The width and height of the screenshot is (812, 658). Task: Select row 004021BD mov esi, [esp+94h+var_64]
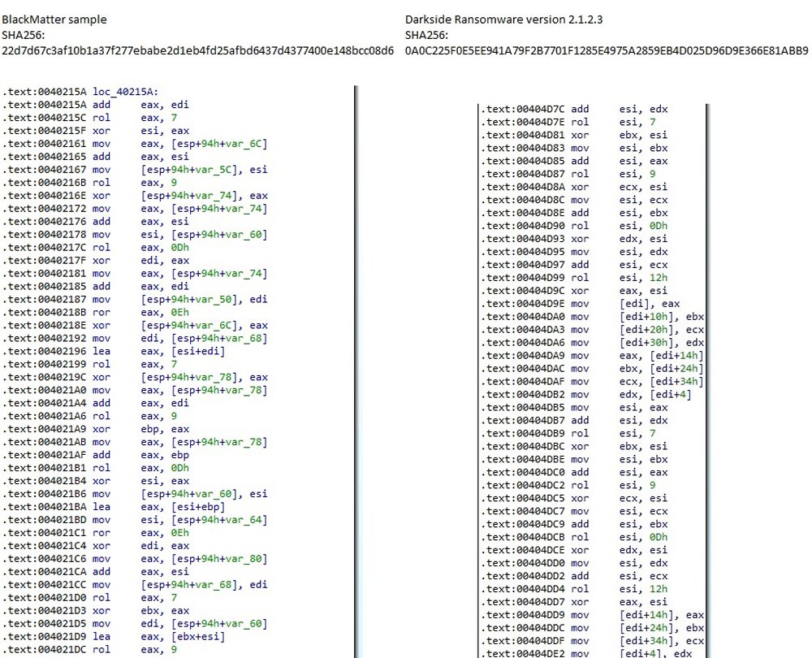click(x=135, y=520)
